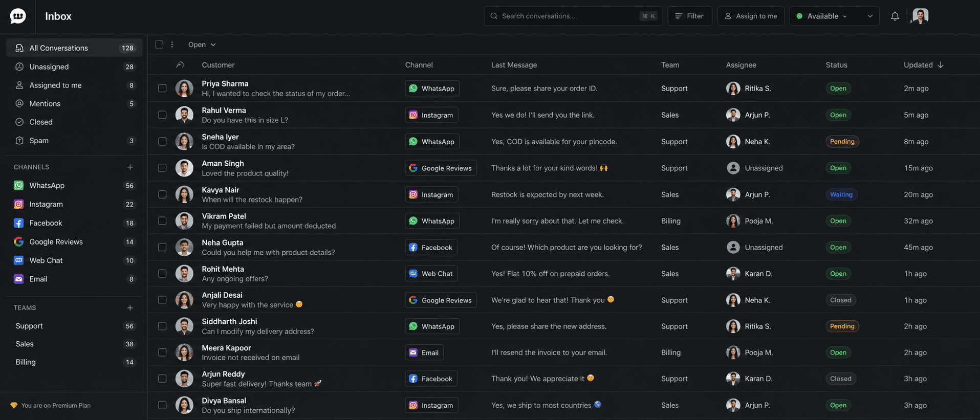The height and width of the screenshot is (420, 980).
Task: Click the chat app logo icon
Action: pos(18,16)
